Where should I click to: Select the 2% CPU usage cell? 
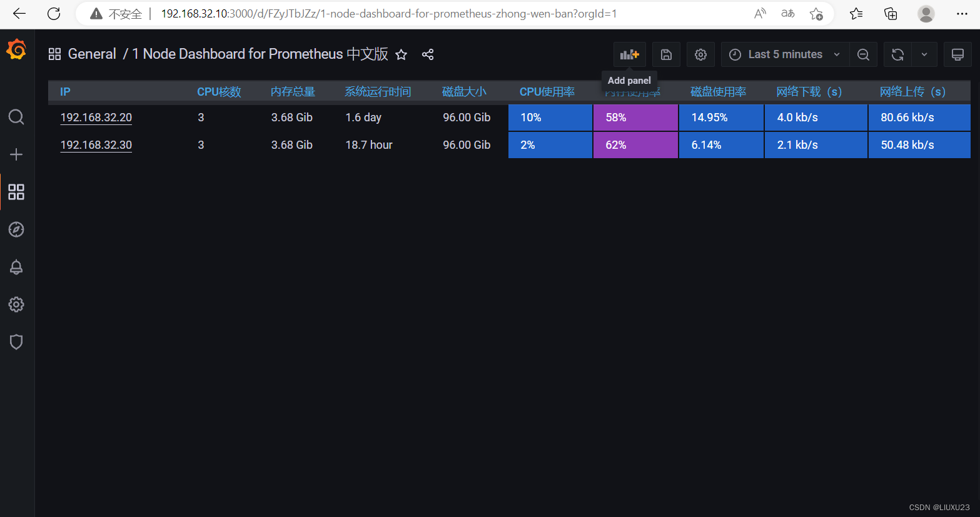(550, 145)
